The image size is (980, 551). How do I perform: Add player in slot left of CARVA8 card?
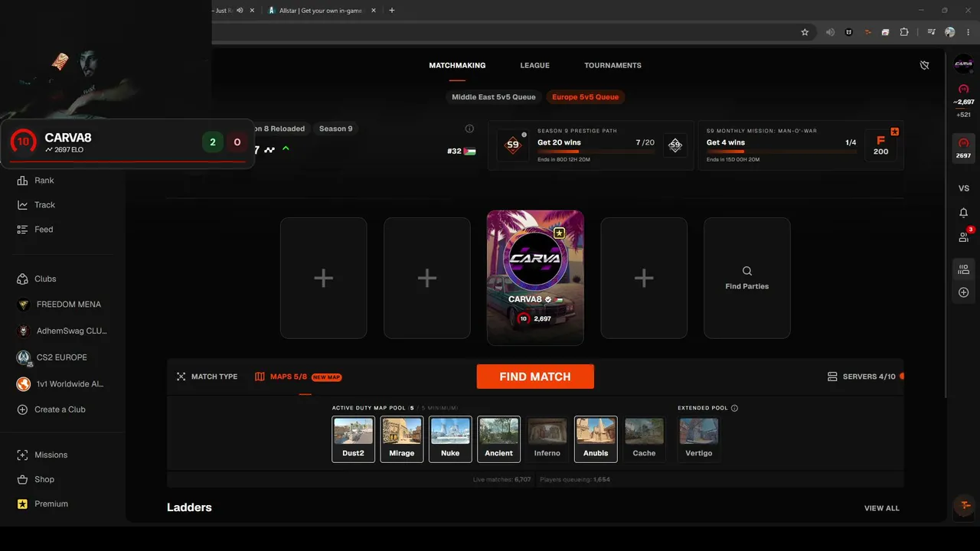426,278
